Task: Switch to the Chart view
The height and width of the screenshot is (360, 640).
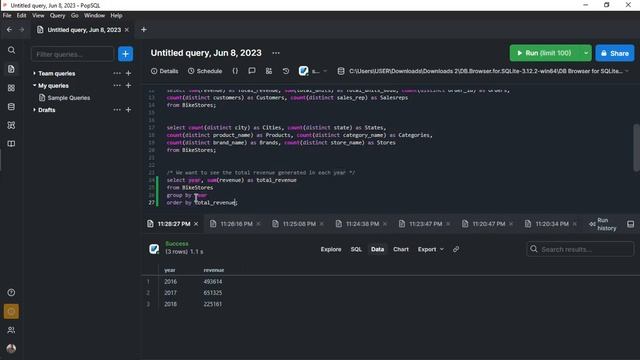Action: 400,249
